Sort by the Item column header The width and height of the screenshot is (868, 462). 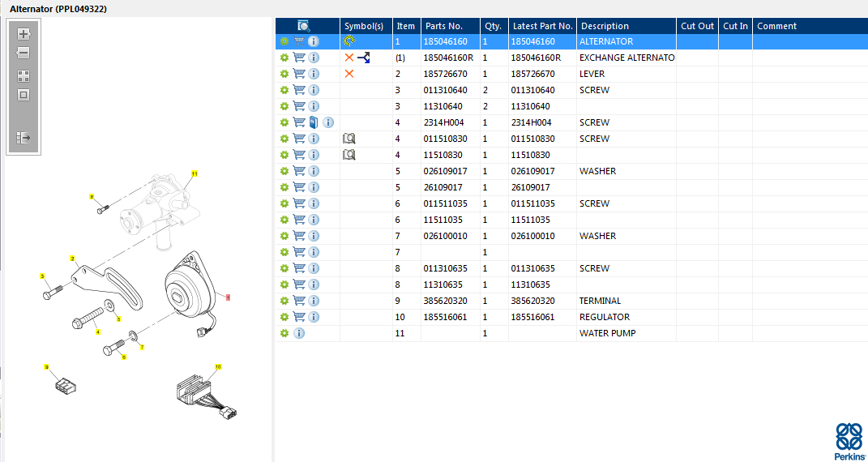coord(407,26)
